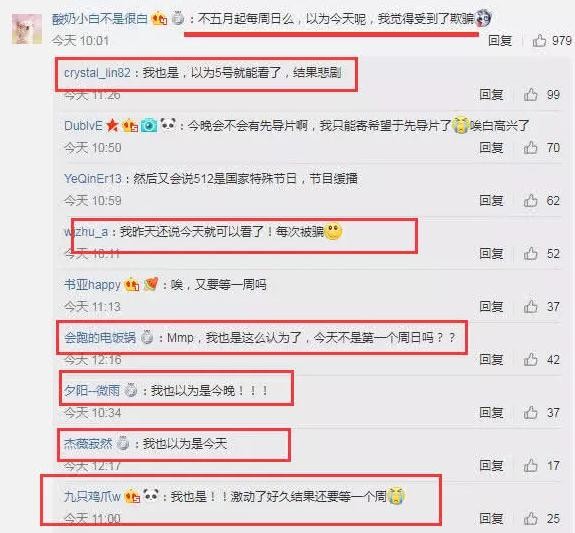Screen dimensions: 575x533
Task: Click thumbs-up on crystal_lin82's reply
Action: [531, 95]
